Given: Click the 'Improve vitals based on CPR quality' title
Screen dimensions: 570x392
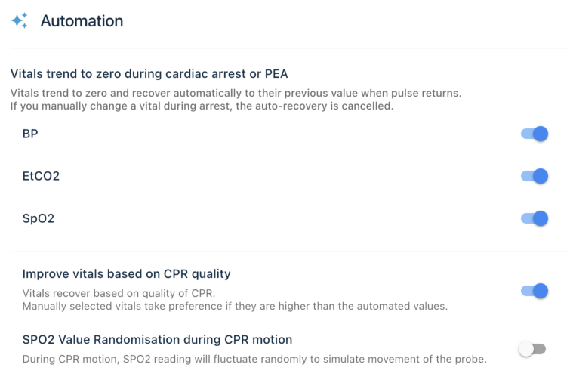Looking at the screenshot, I should tap(126, 273).
